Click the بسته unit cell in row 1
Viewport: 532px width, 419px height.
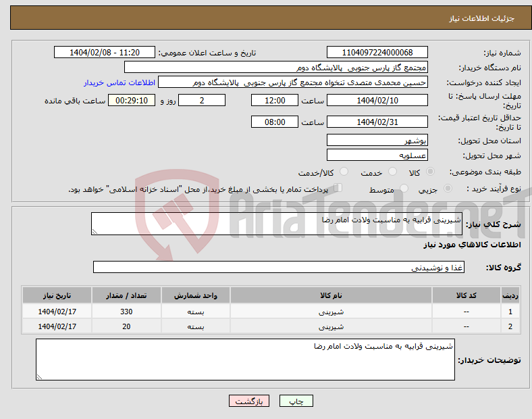(196, 312)
